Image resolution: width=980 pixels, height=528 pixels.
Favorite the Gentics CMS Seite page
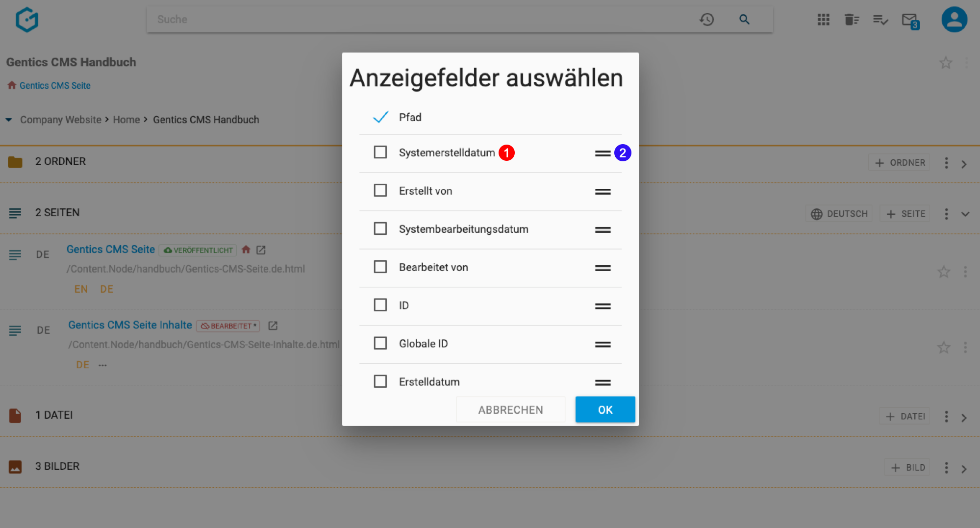pyautogui.click(x=944, y=272)
